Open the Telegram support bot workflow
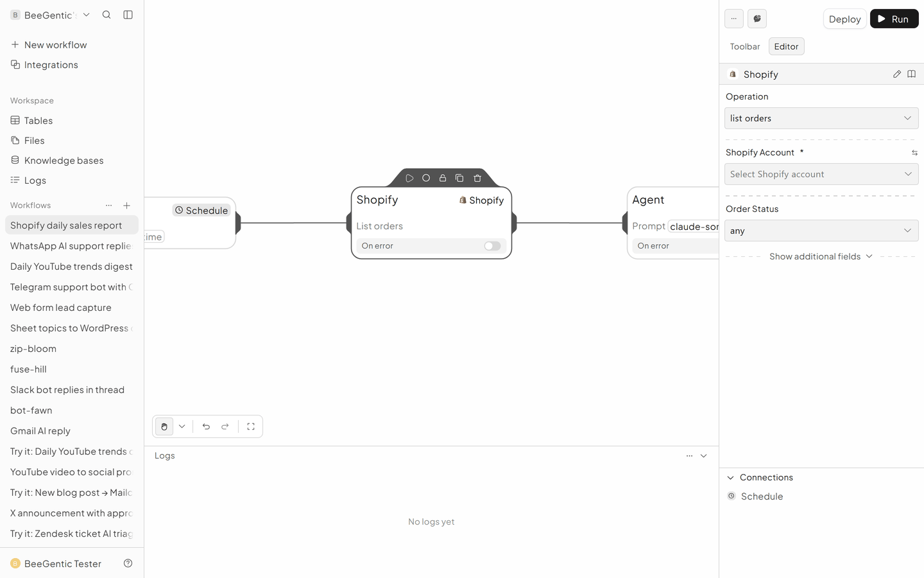This screenshot has width=924, height=578. (x=72, y=287)
